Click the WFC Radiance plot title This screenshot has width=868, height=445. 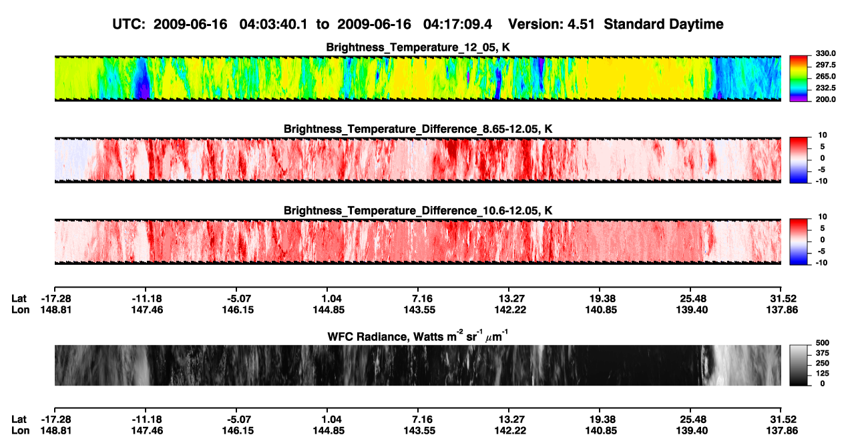(x=419, y=336)
